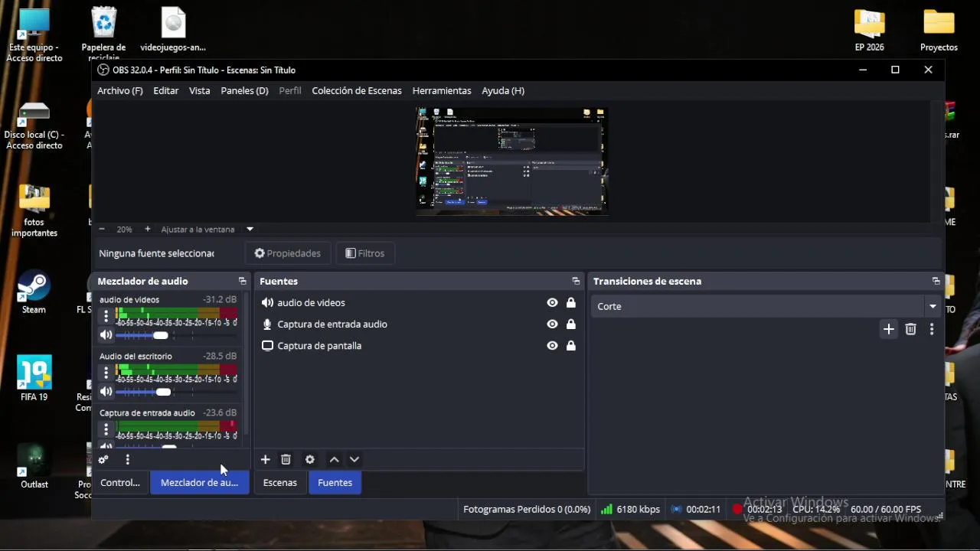Click Fotogramas Perdidos 0 (0.0%) status text

[x=527, y=509]
